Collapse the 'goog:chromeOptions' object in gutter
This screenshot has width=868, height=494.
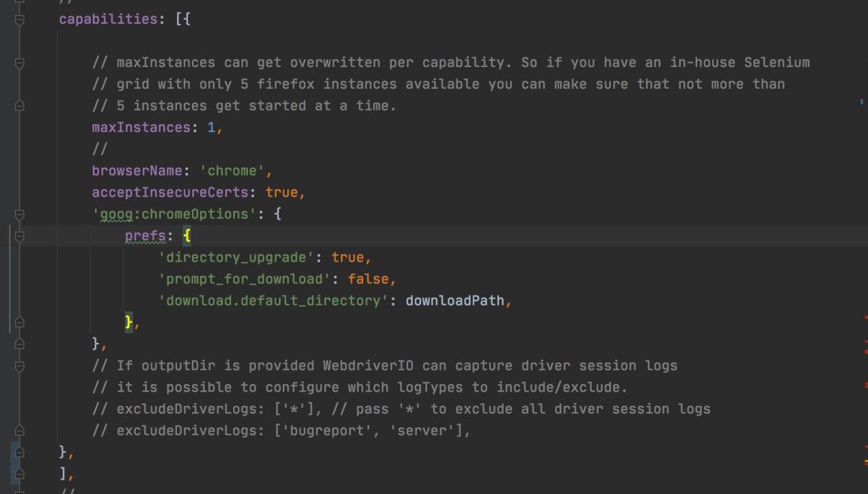pos(19,215)
